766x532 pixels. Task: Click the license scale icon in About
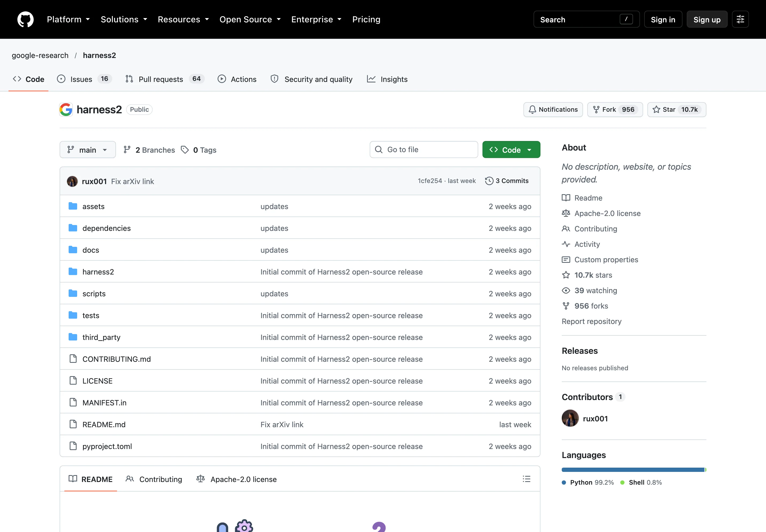566,213
